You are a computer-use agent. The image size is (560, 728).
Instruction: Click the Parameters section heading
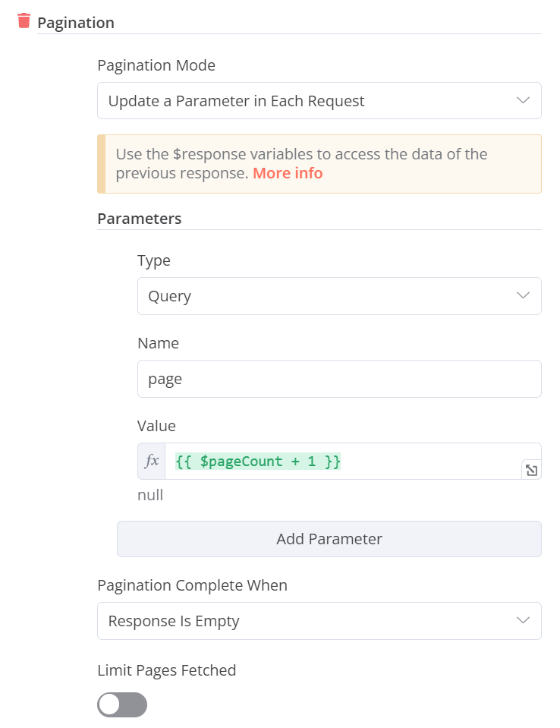[140, 219]
